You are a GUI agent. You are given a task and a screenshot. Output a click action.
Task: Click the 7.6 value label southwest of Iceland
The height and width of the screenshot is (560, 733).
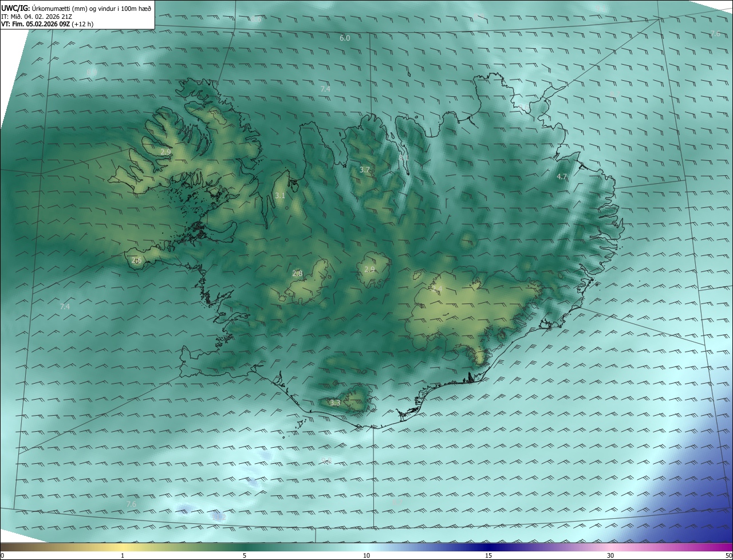[131, 504]
